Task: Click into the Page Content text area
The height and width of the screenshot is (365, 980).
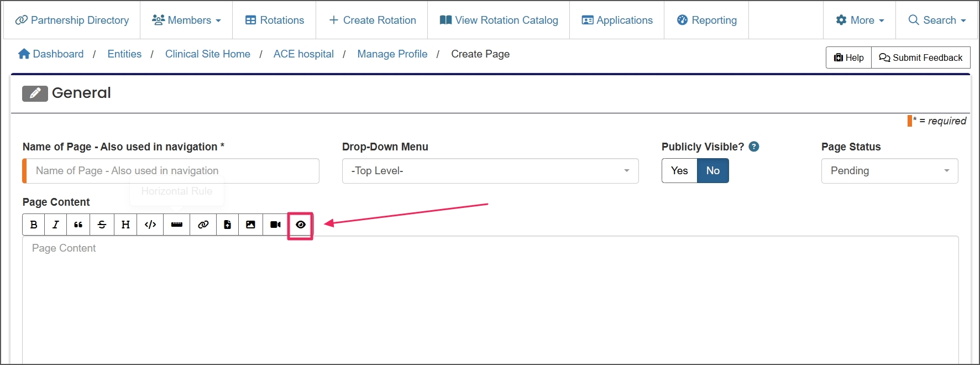Action: (x=490, y=300)
